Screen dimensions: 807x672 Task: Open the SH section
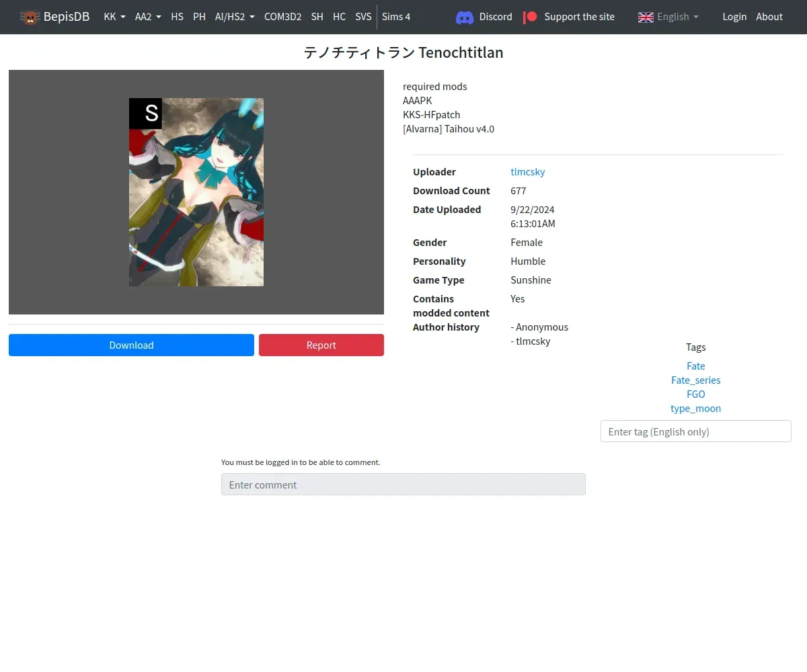point(317,17)
